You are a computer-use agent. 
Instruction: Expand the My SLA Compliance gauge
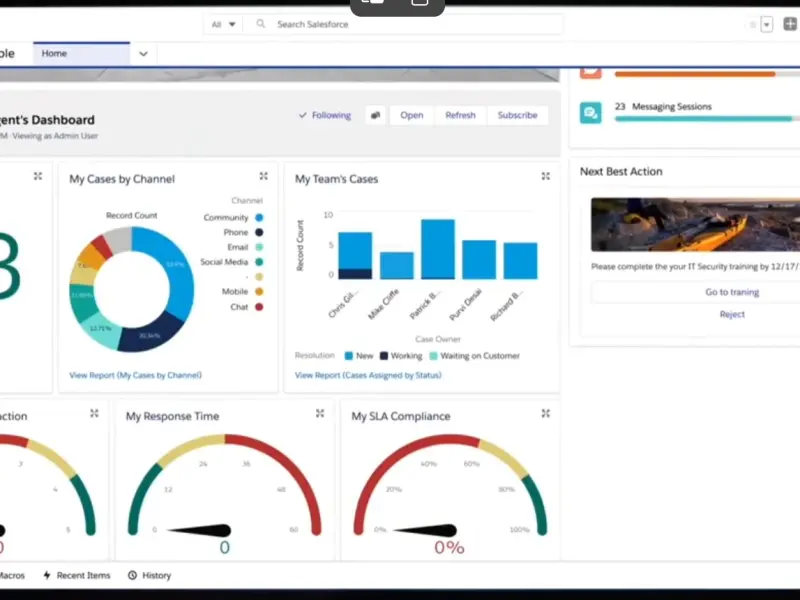pyautogui.click(x=546, y=413)
